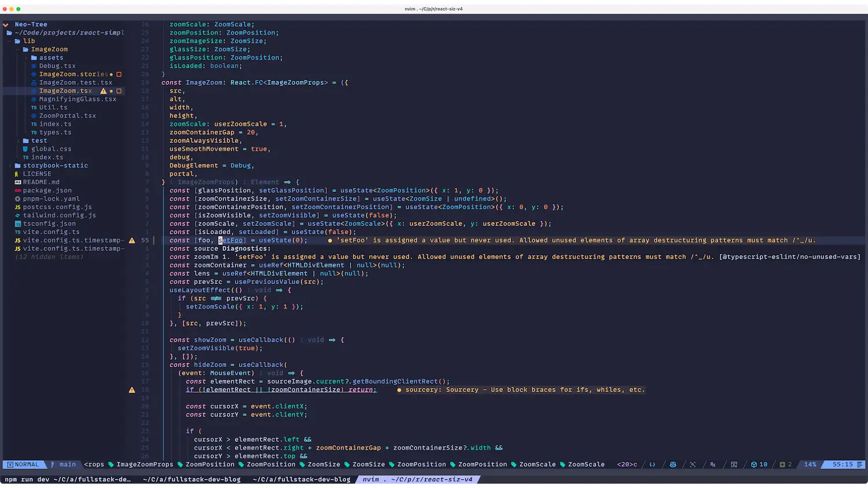
Task: Click 'hideZoom' function name in the code
Action: pos(210,365)
